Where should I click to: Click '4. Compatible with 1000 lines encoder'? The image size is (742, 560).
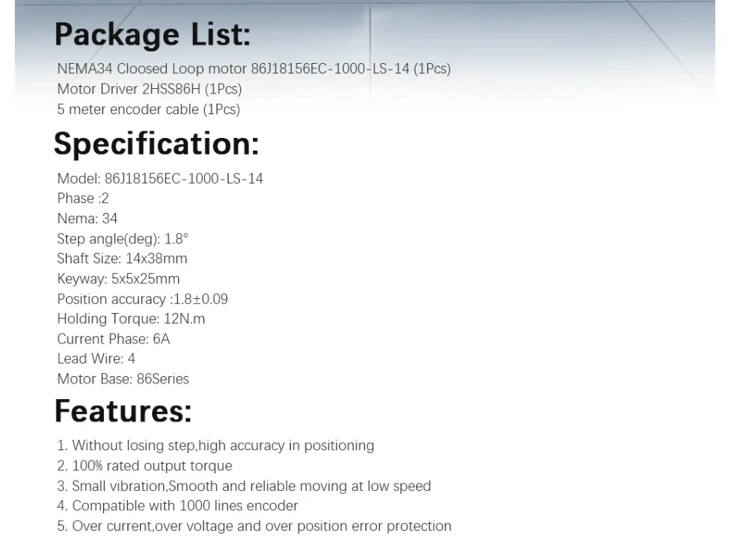(177, 506)
